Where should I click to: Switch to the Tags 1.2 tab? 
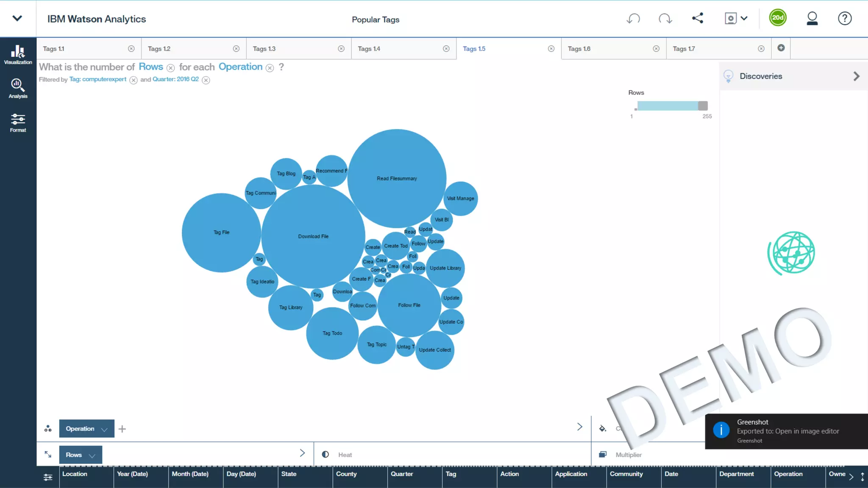pos(159,49)
